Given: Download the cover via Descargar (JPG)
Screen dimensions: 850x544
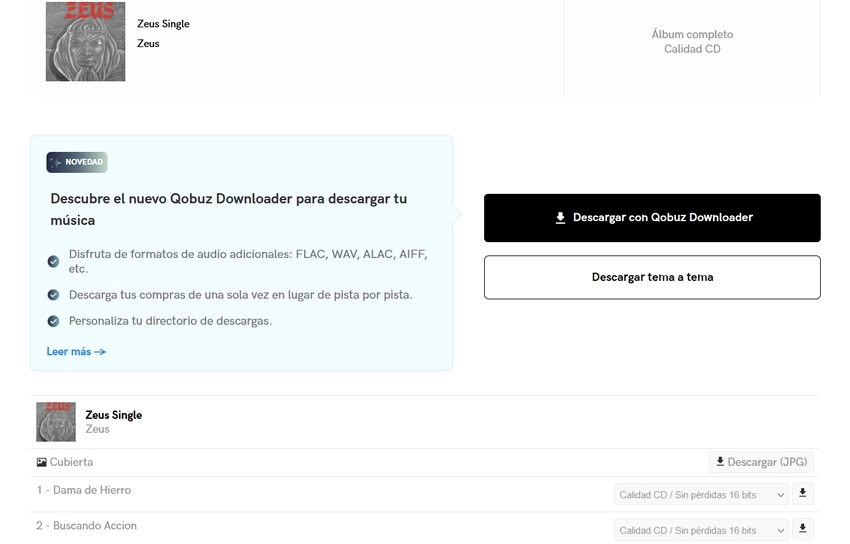Looking at the screenshot, I should pos(761,462).
